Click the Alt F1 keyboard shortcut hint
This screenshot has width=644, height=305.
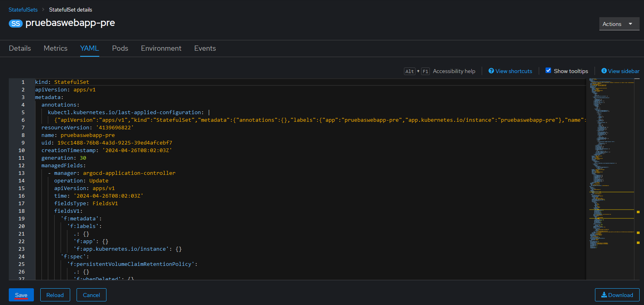point(416,71)
